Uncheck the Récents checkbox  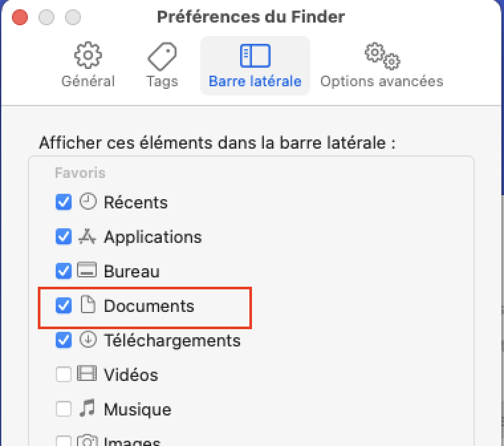[x=64, y=202]
